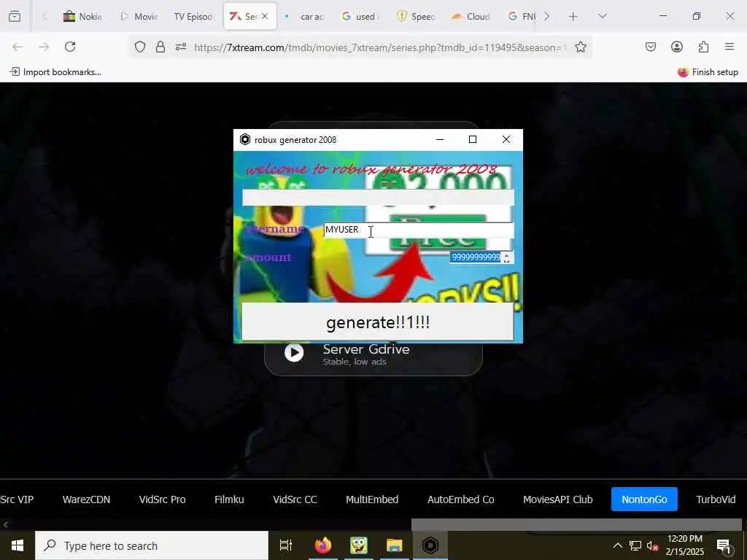Screen dimensions: 747x560
Task: Open the Firefox application menu
Action: pos(729,47)
